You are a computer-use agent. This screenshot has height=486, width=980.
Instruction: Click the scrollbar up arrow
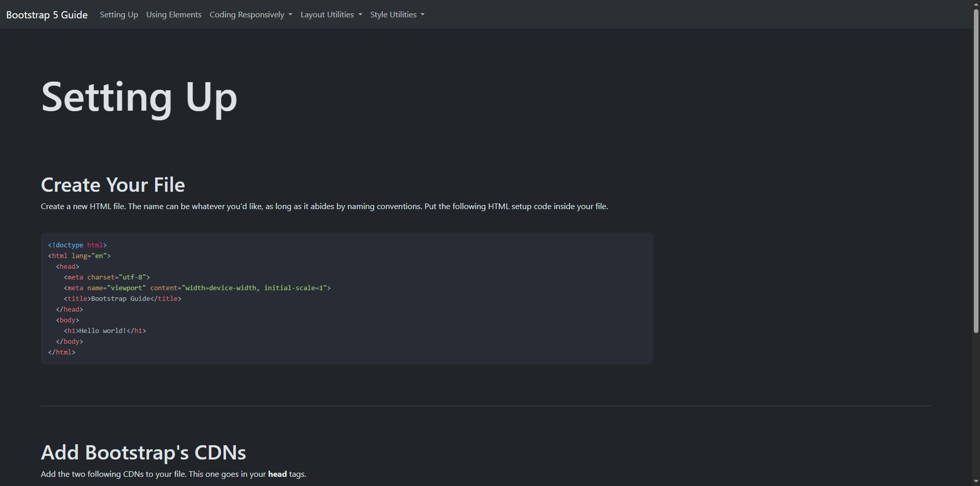pyautogui.click(x=976, y=4)
